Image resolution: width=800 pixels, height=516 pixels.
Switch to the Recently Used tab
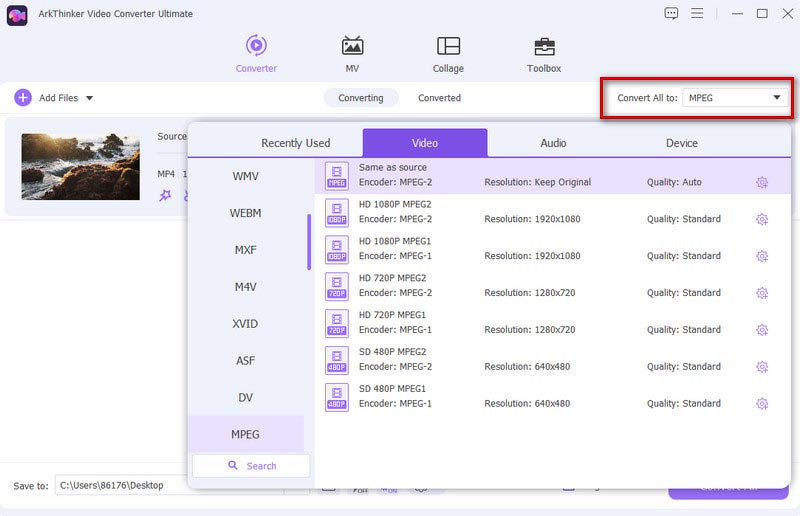pyautogui.click(x=295, y=143)
